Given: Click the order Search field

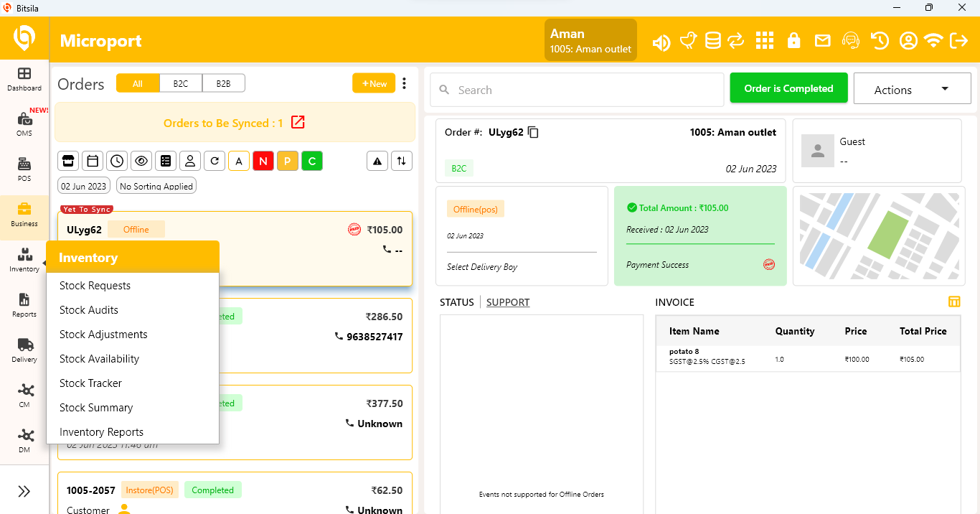Looking at the screenshot, I should [577, 90].
